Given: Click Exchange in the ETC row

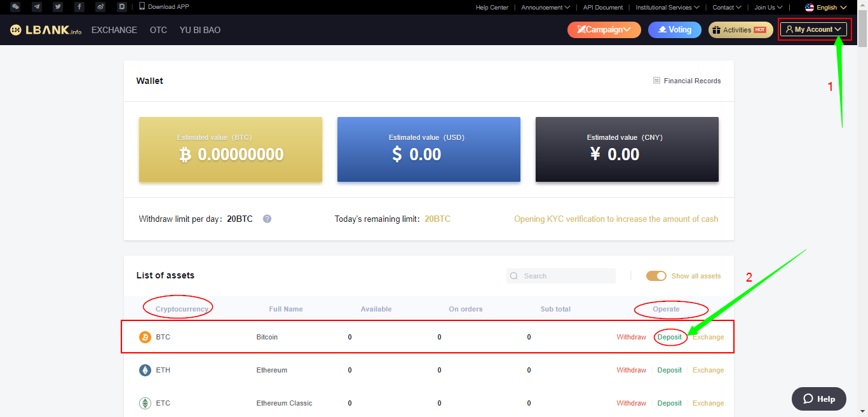Looking at the screenshot, I should tap(709, 403).
